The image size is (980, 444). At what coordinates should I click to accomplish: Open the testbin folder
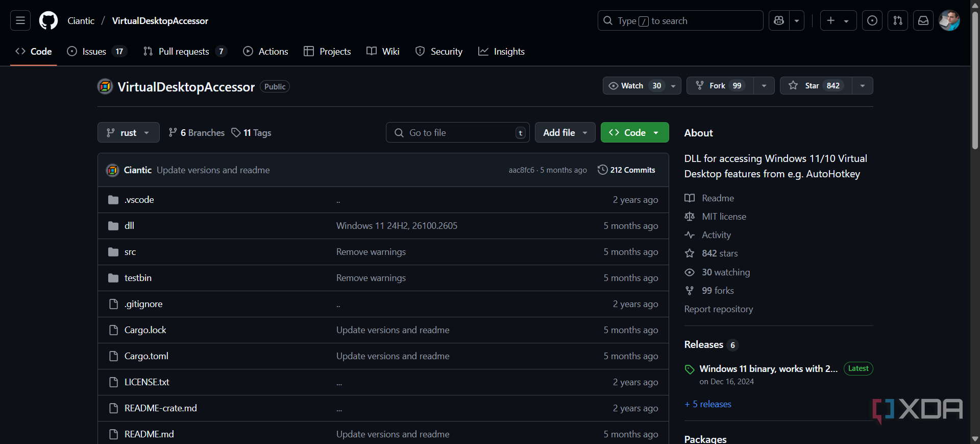138,278
